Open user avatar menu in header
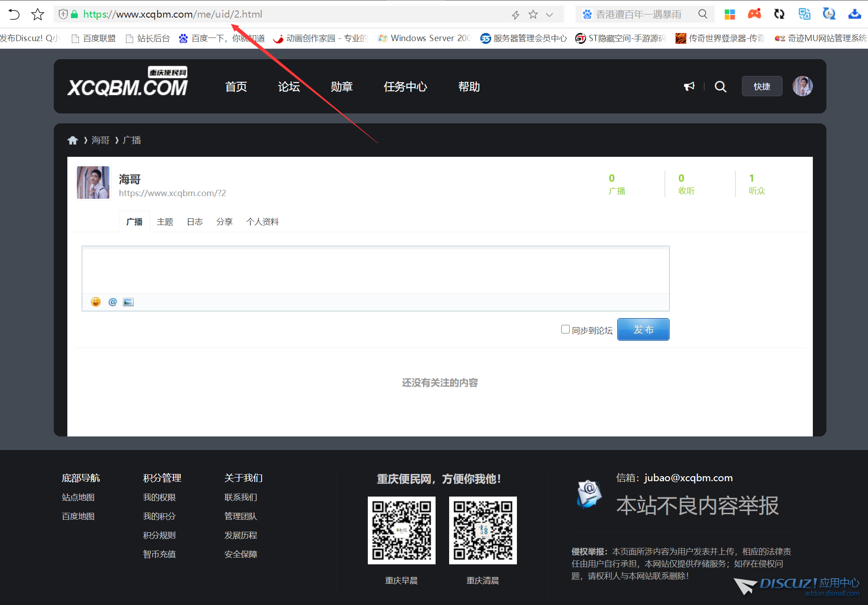868x605 pixels. [x=802, y=86]
